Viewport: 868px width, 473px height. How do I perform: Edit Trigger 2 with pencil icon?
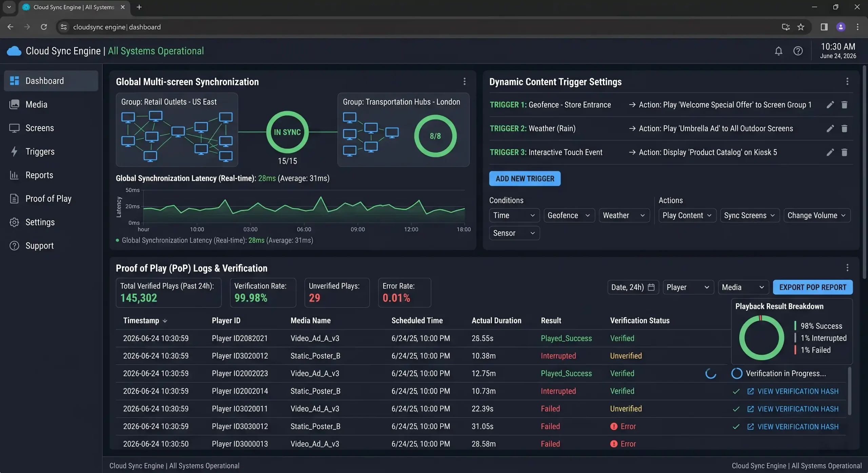click(x=830, y=129)
